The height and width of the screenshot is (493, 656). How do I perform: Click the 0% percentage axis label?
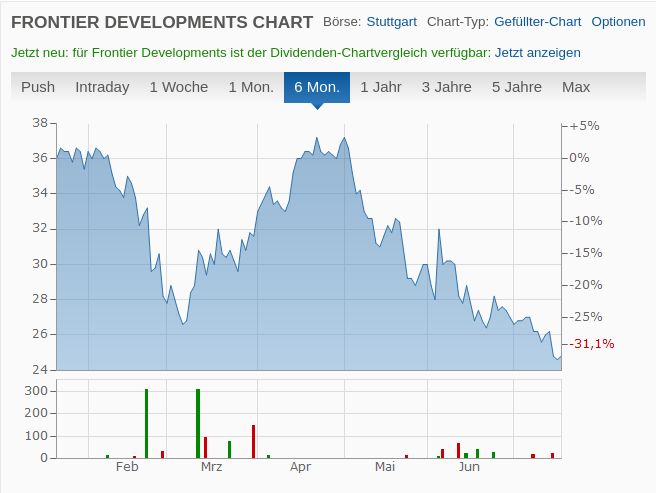click(x=579, y=158)
